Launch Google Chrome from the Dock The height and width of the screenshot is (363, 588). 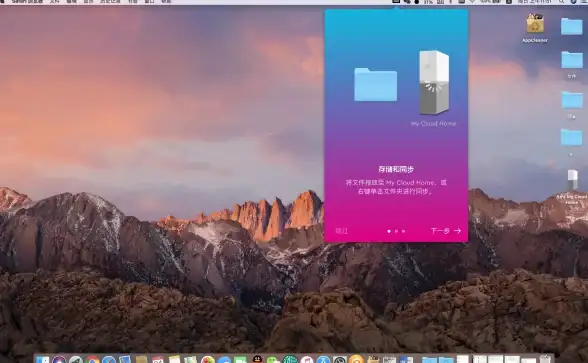(93, 360)
